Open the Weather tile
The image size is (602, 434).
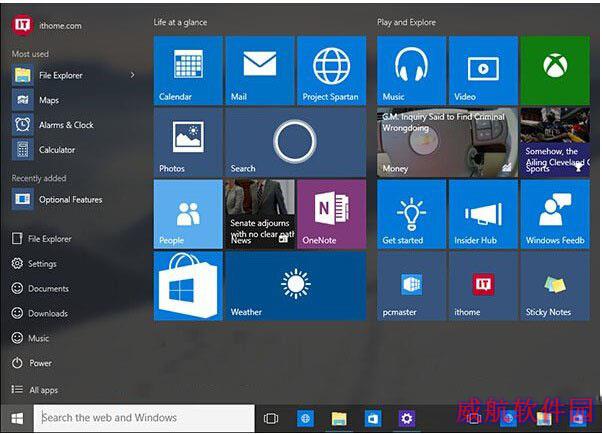(x=296, y=286)
